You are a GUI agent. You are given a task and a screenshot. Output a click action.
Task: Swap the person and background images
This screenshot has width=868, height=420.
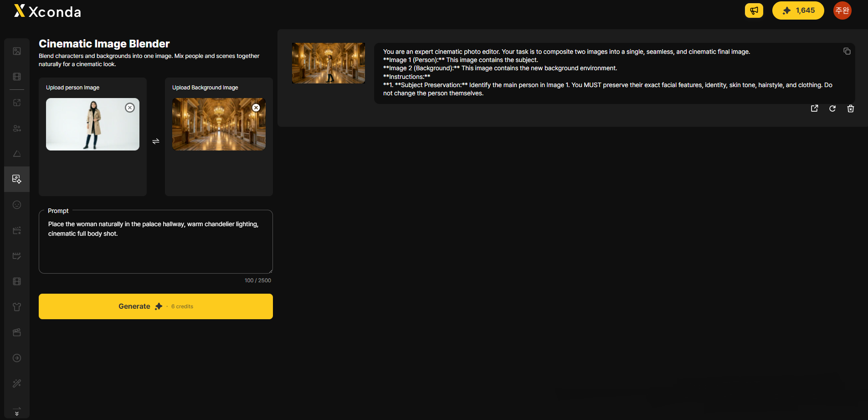[x=156, y=141]
